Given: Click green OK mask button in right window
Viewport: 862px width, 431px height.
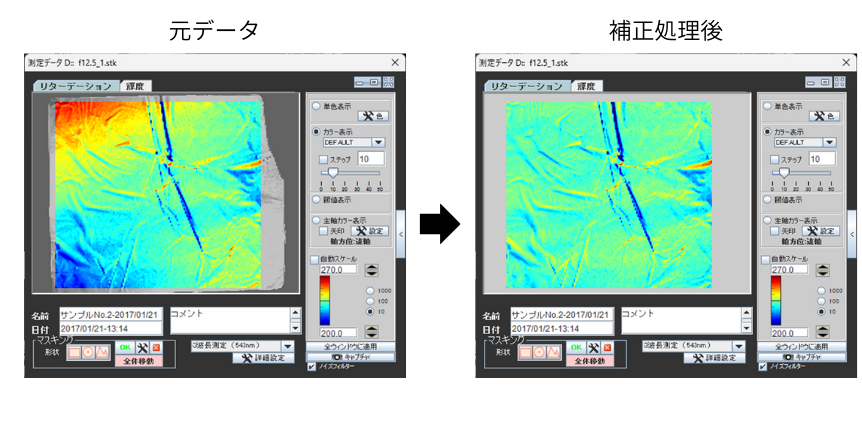Looking at the screenshot, I should [576, 347].
